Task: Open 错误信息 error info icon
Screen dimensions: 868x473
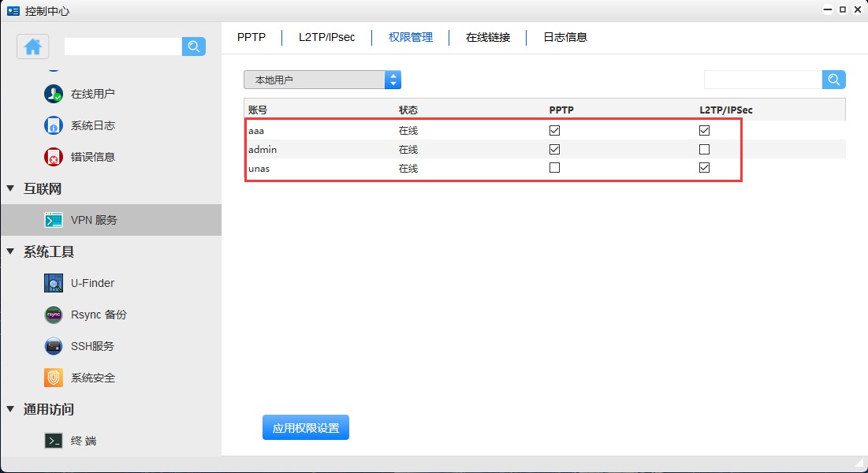Action: click(54, 157)
